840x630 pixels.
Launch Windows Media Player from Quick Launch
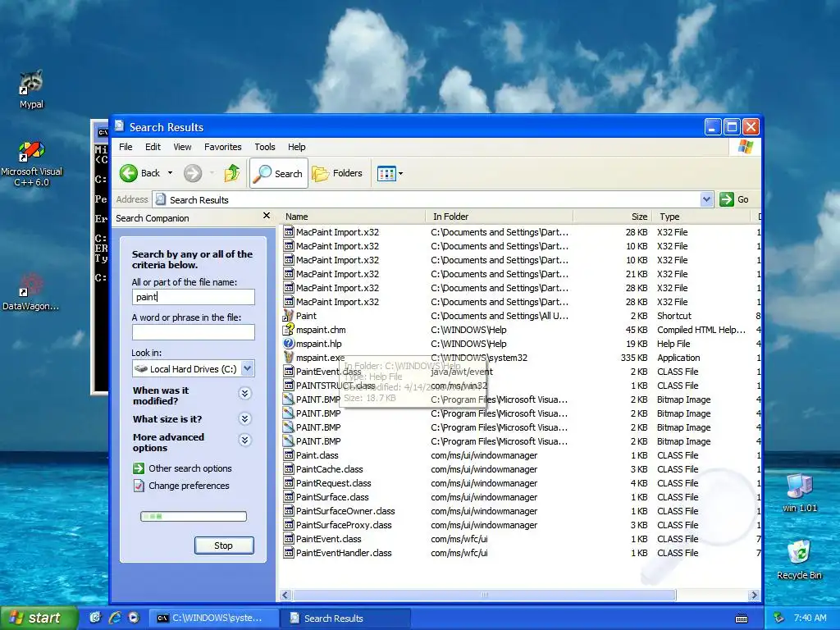coord(134,618)
